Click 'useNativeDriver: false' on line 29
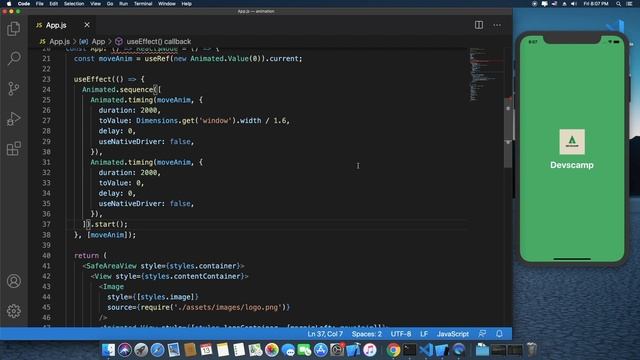 [x=145, y=141]
